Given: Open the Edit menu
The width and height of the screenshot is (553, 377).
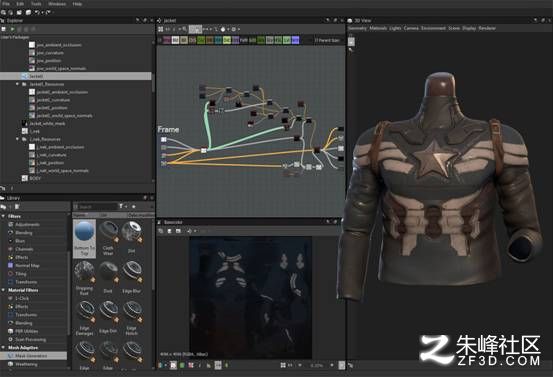Looking at the screenshot, I should (x=20, y=4).
